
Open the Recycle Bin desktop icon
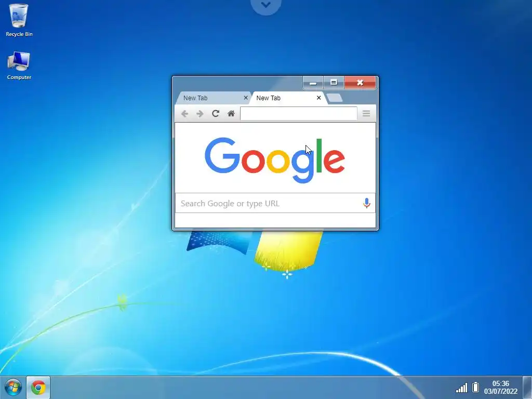pyautogui.click(x=19, y=20)
